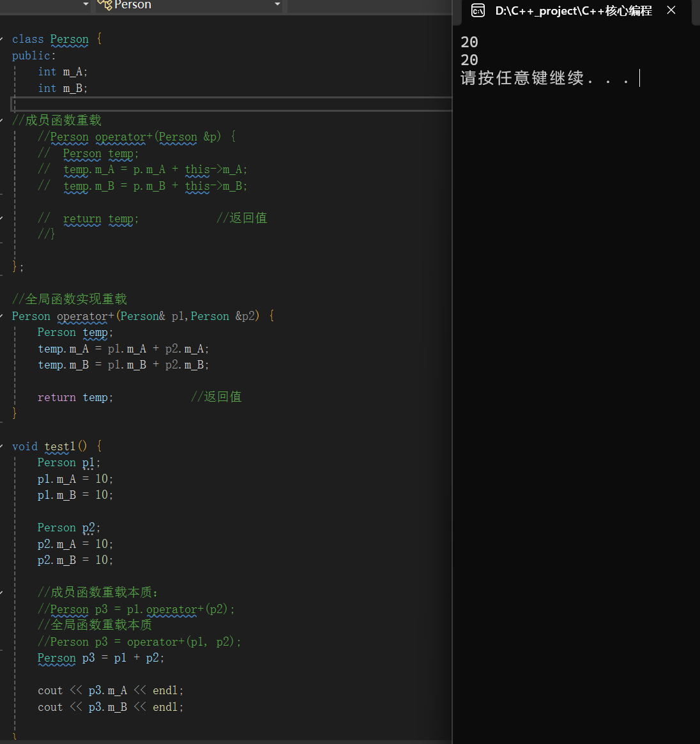Click the 'Person p3 = p1 + p2;' line
The image size is (700, 744).
tap(101, 658)
